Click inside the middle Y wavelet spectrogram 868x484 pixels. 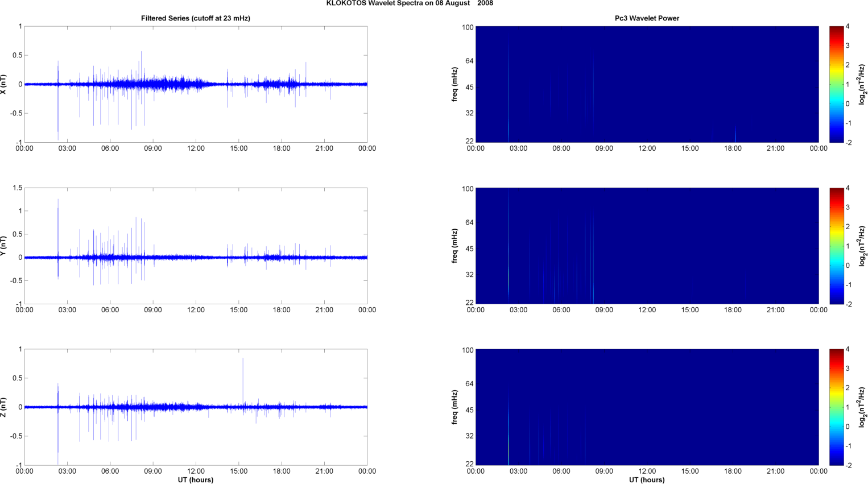click(x=647, y=246)
